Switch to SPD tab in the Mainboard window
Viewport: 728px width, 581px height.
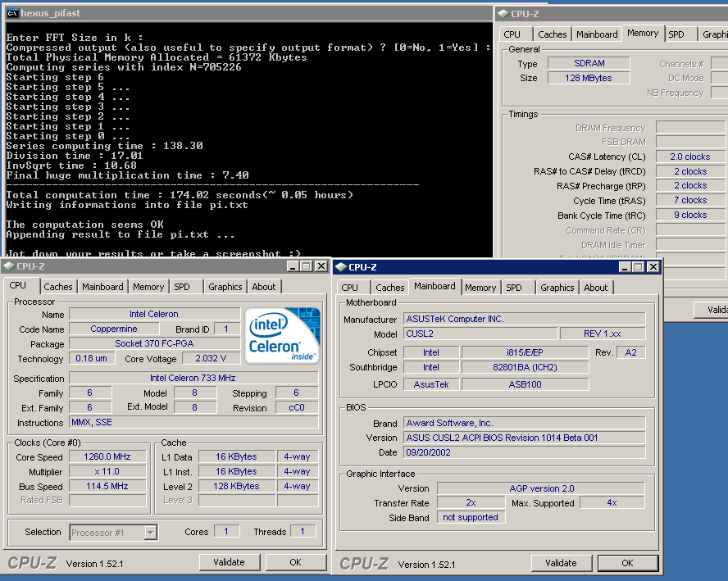(x=514, y=288)
